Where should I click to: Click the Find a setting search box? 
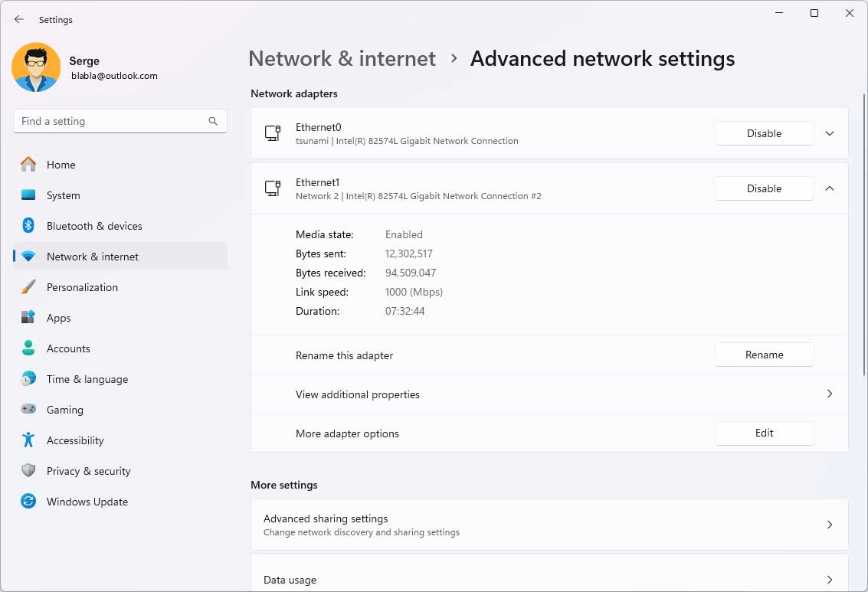(x=111, y=121)
